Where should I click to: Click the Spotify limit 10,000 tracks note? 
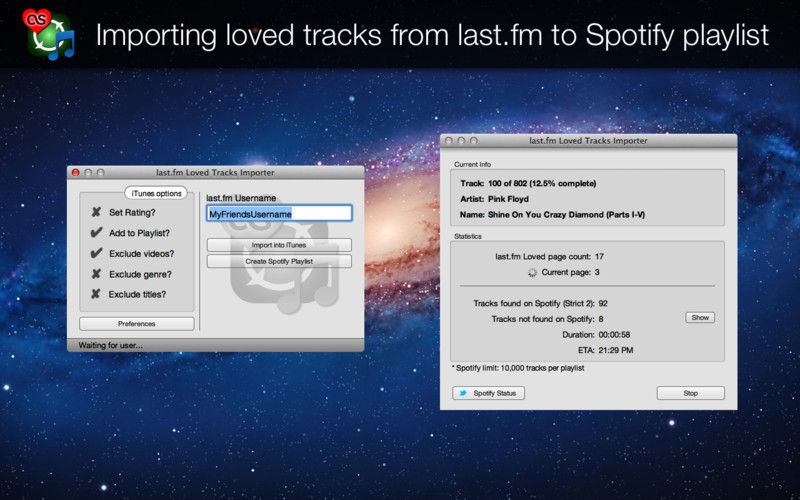pyautogui.click(x=518, y=368)
